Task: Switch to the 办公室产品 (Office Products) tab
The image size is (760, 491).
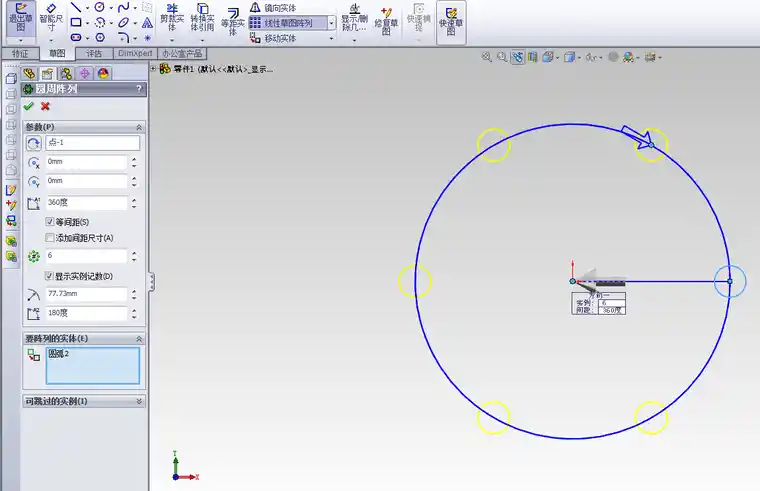Action: pos(182,53)
